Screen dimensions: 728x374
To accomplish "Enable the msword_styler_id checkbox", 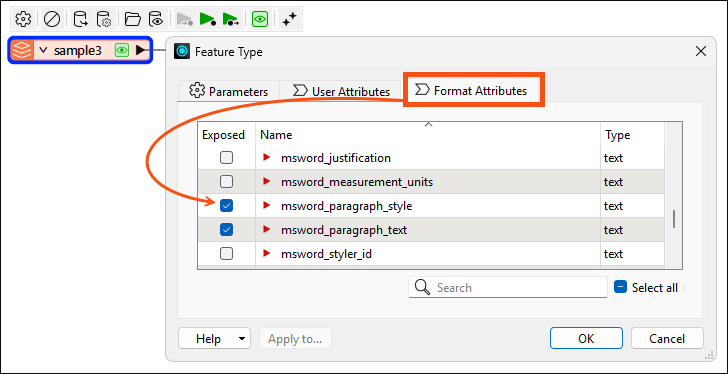I will click(x=226, y=254).
